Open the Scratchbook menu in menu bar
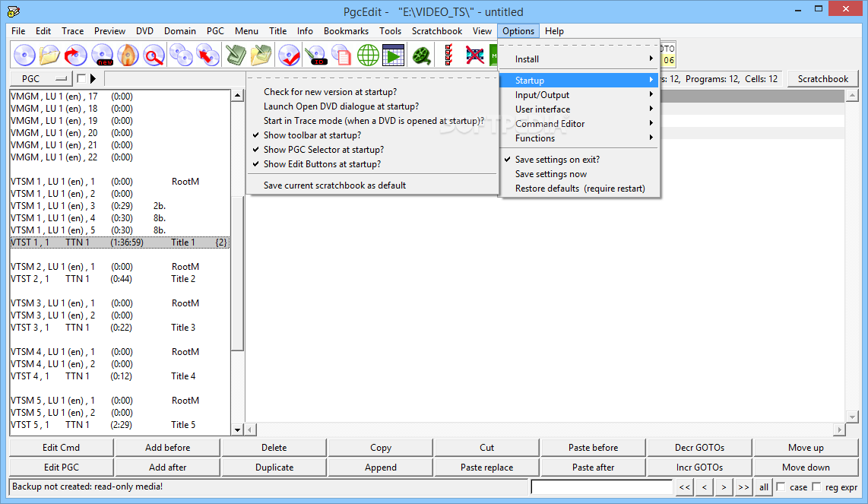Image resolution: width=868 pixels, height=504 pixels. pyautogui.click(x=437, y=31)
